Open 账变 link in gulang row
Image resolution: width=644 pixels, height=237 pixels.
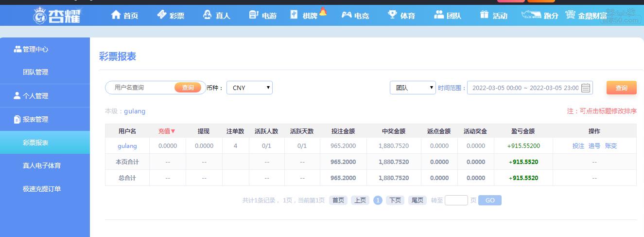[x=611, y=146]
